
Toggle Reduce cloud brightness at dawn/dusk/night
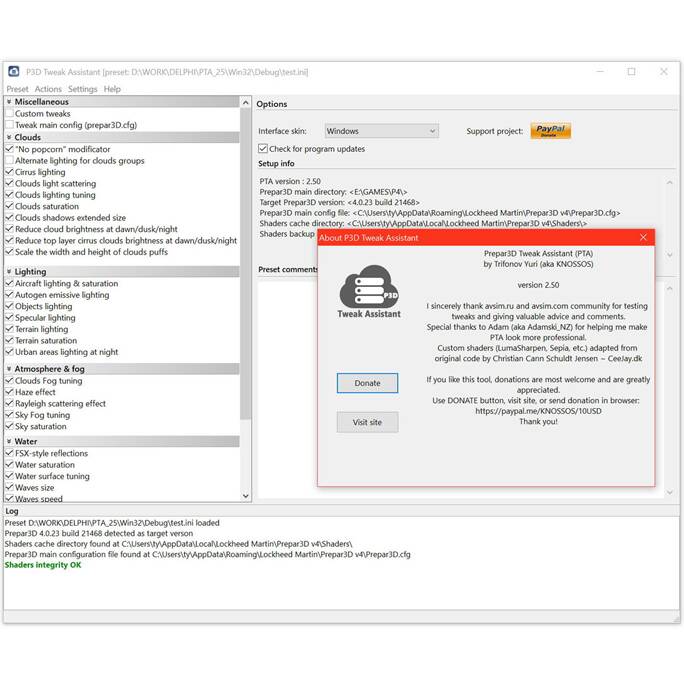[10, 229]
